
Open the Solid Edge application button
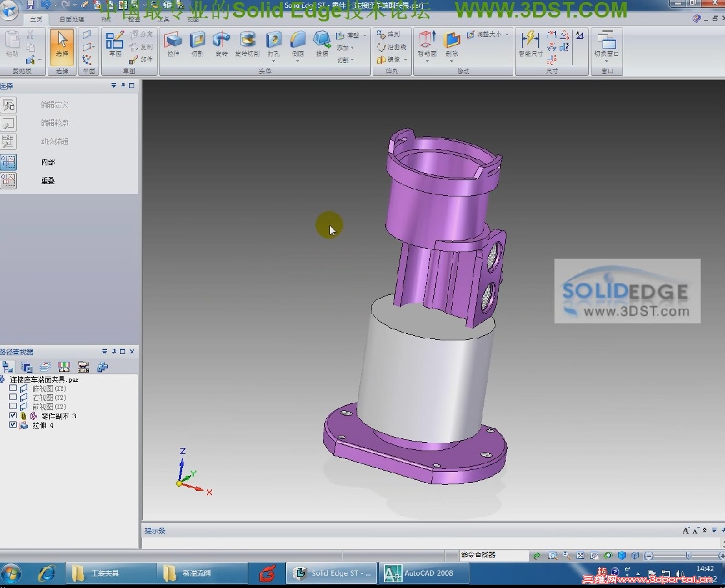tap(8, 9)
